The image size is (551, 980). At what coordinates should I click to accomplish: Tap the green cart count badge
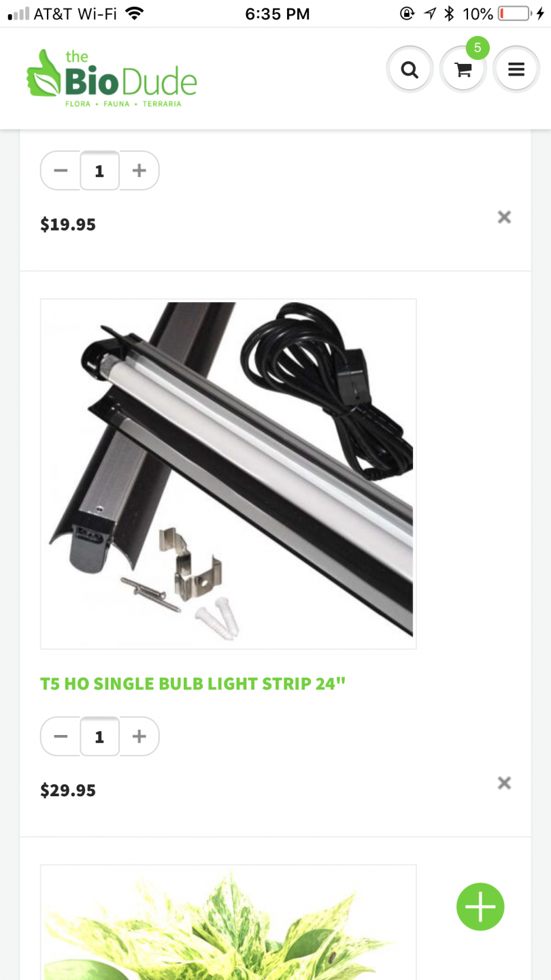[478, 48]
